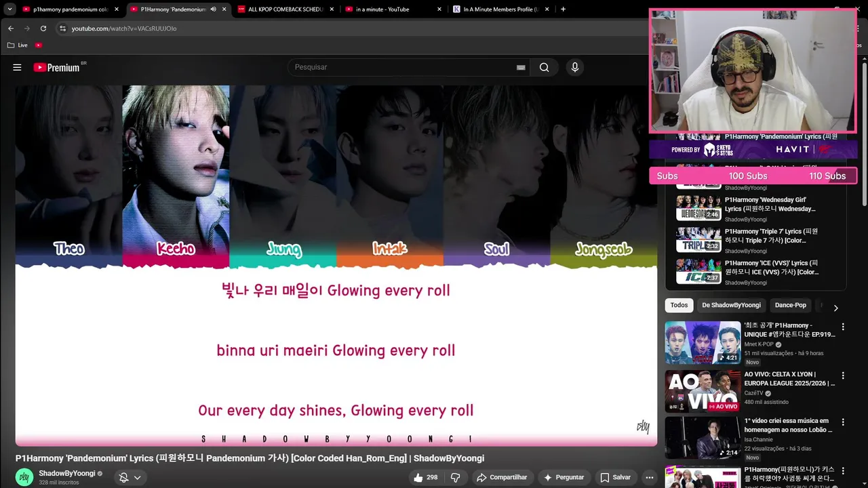View site information icon in address bar
This screenshot has width=868, height=488.
click(x=62, y=28)
